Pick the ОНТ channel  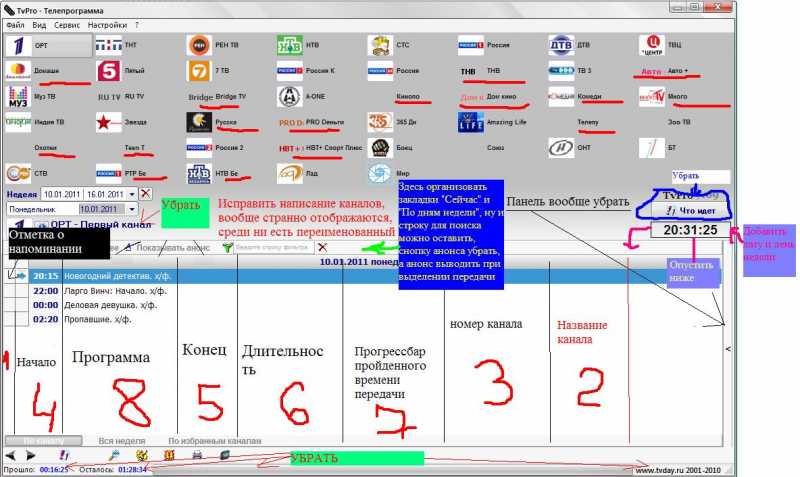(570, 148)
